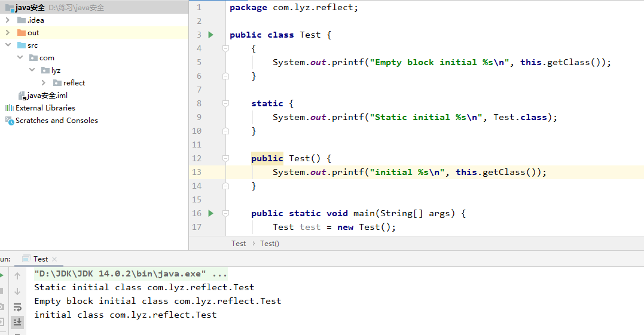Image resolution: width=644 pixels, height=335 pixels.
Task: Fold the static block at line 8
Action: tap(225, 103)
